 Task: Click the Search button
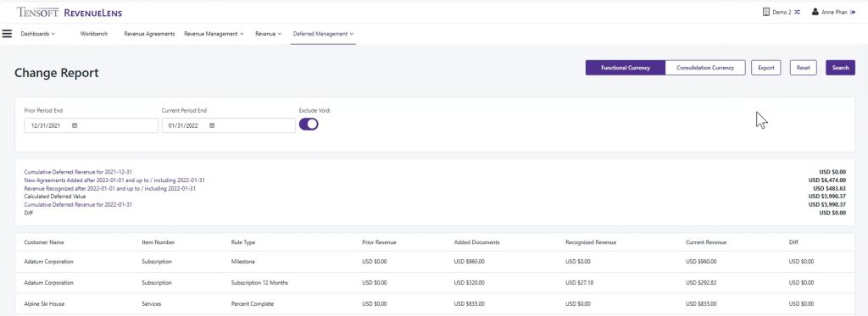pos(840,68)
